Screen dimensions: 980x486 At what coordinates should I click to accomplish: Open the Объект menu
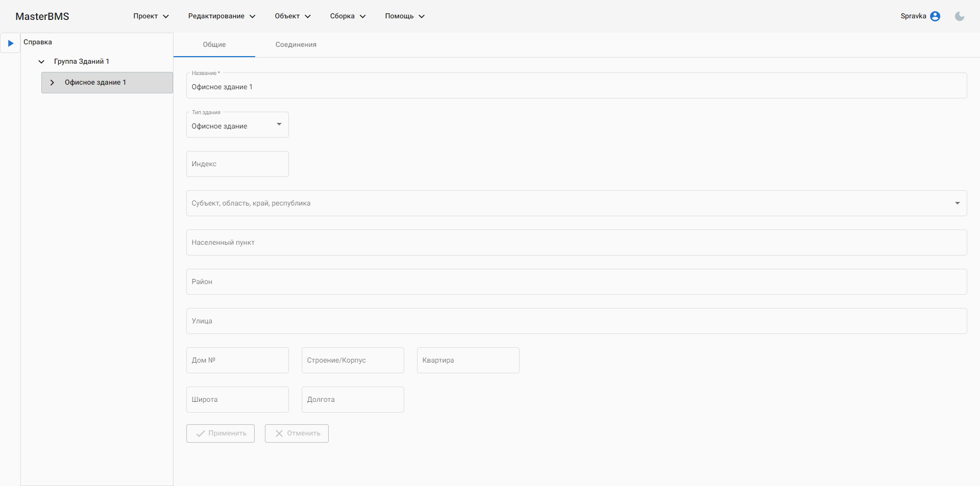click(x=292, y=16)
